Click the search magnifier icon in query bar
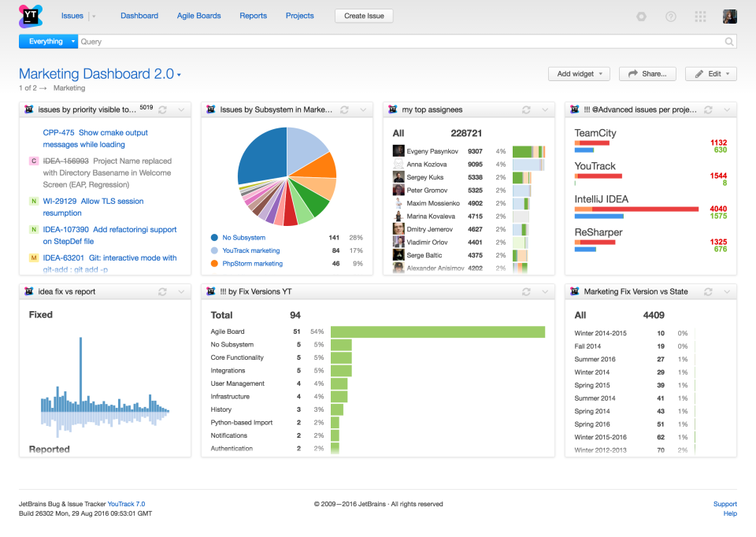The width and height of the screenshot is (756, 537). coord(729,42)
